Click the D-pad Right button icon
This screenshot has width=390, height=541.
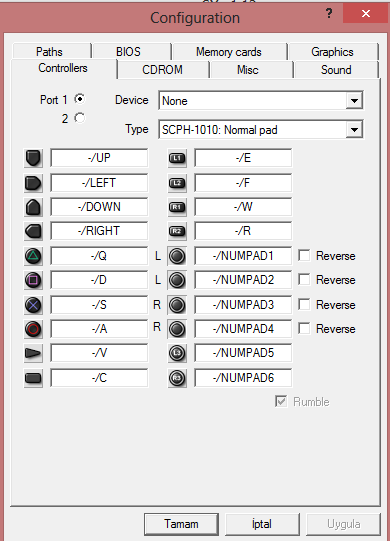coord(33,231)
